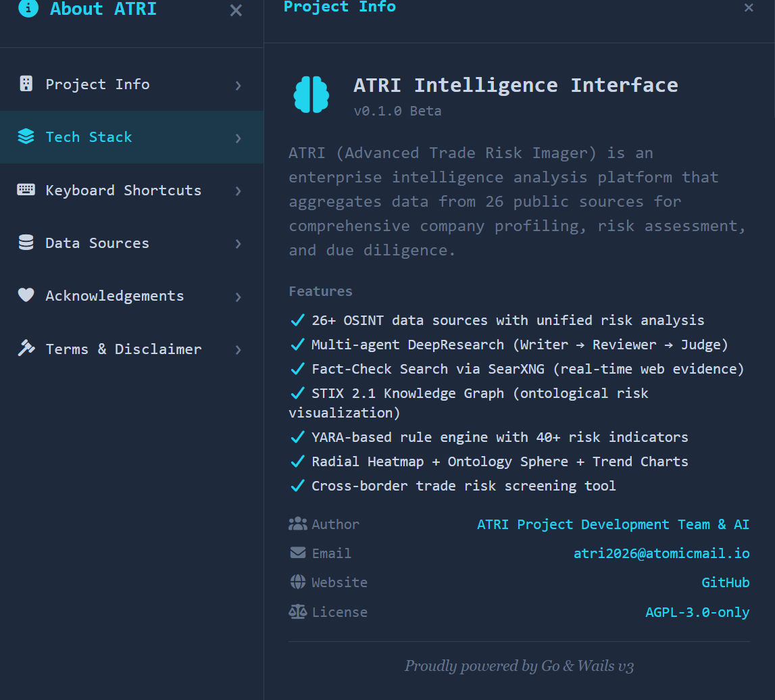
Task: Click the layers icon next to Tech Stack
Action: [x=26, y=136]
